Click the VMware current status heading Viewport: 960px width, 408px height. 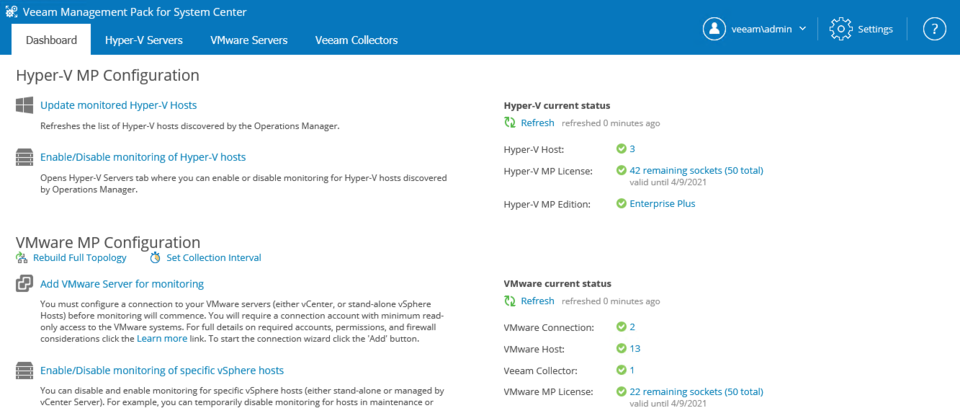[557, 284]
